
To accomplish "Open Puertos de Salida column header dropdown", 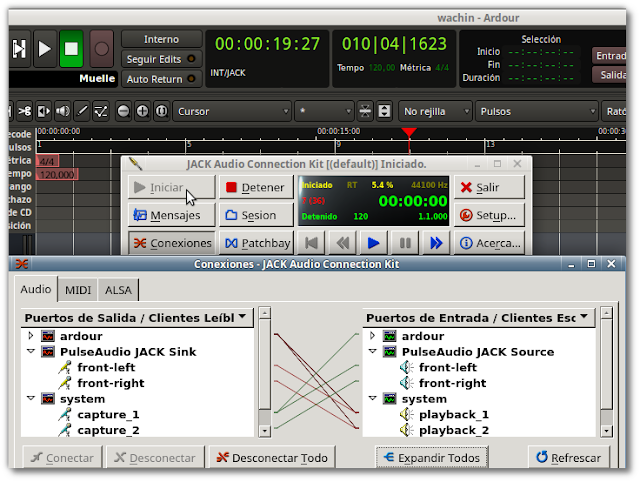I will pos(137,318).
